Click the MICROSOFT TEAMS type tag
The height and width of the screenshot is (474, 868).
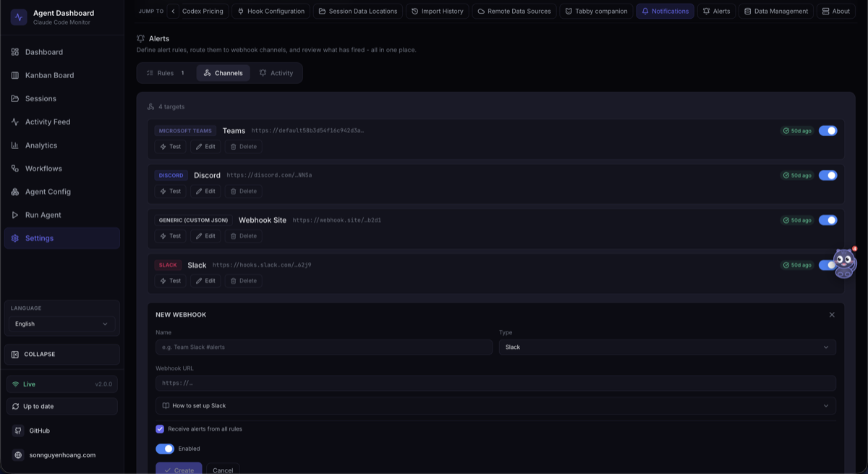(x=185, y=131)
